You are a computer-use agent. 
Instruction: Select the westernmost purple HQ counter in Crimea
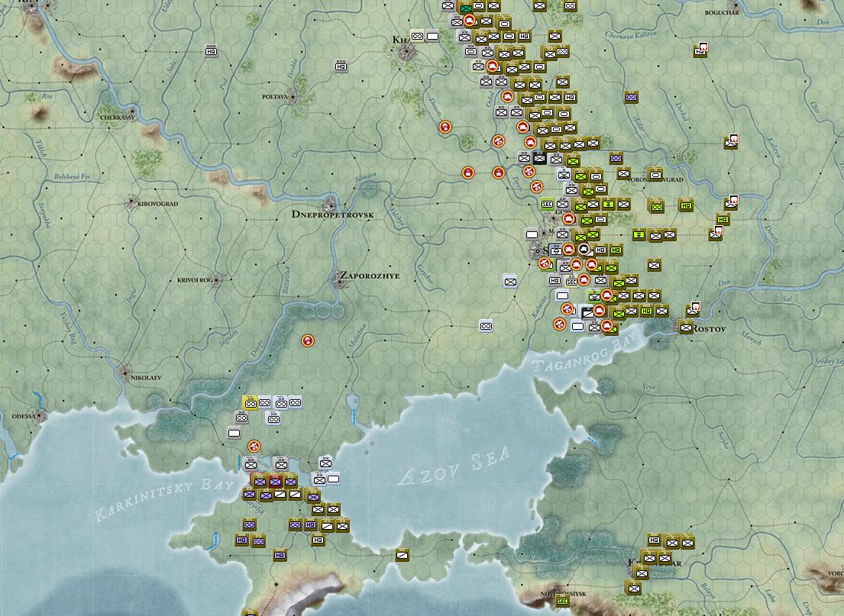tap(241, 540)
